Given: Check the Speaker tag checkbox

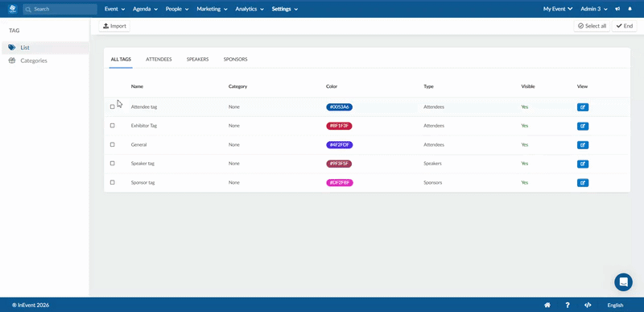Looking at the screenshot, I should tap(113, 163).
